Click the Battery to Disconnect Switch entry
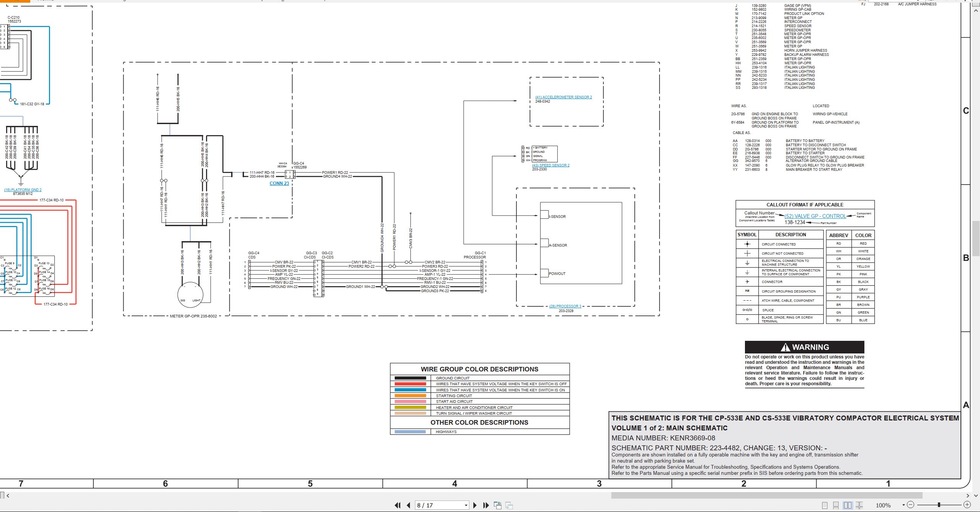 pos(816,145)
